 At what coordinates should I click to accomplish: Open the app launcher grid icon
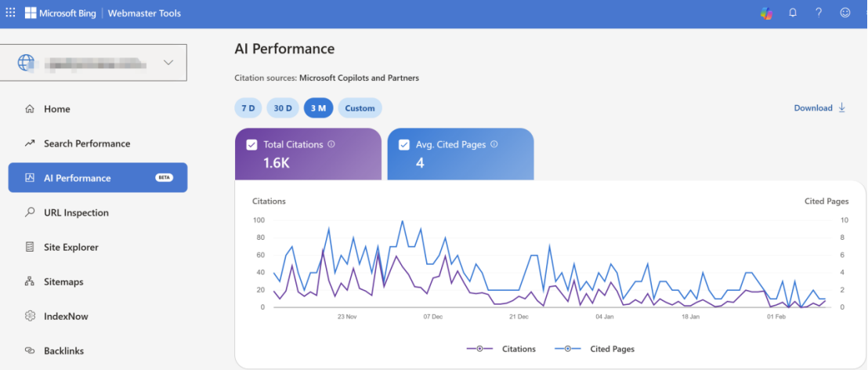tap(10, 13)
